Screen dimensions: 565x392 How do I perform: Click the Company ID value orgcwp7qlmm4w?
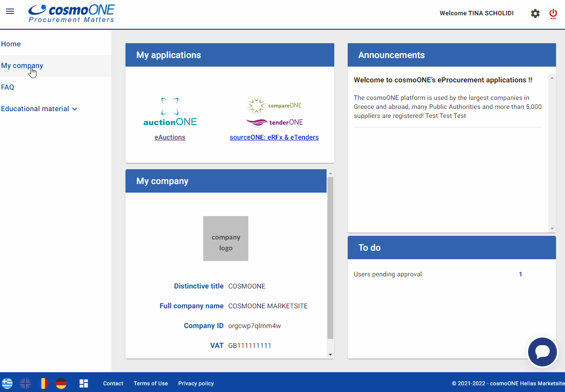coord(255,326)
